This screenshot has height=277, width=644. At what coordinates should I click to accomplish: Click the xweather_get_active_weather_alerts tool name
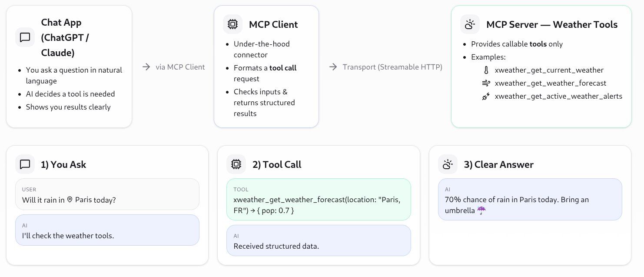pyautogui.click(x=558, y=96)
